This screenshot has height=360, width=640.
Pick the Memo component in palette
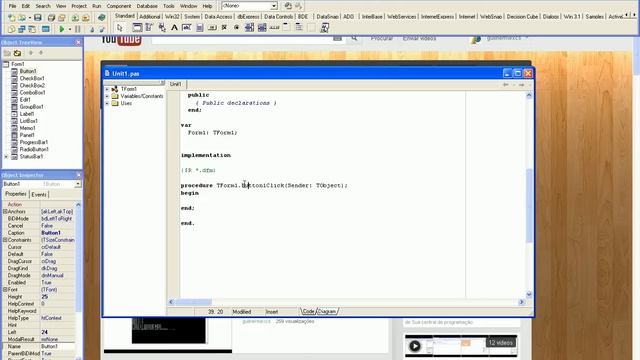point(200,28)
